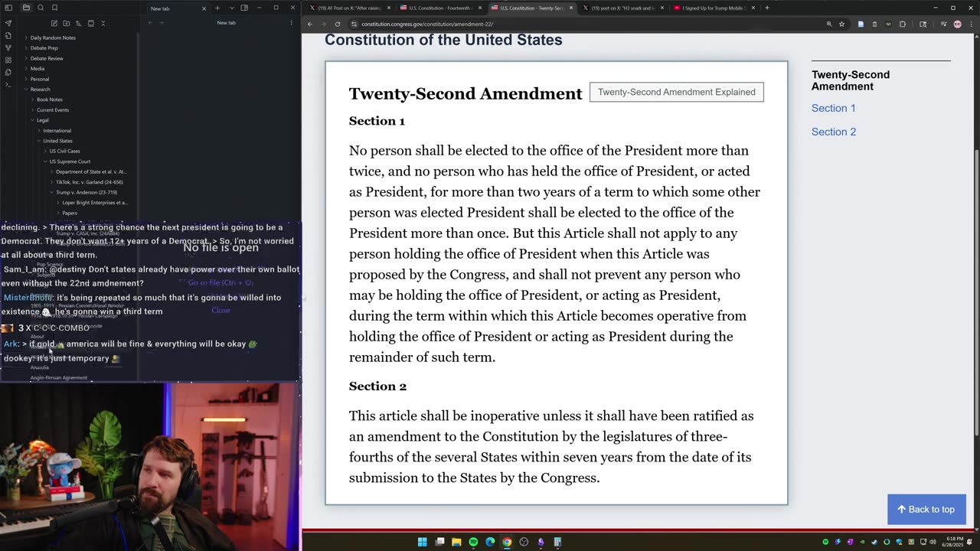Expand Debate Review folder

(x=47, y=58)
